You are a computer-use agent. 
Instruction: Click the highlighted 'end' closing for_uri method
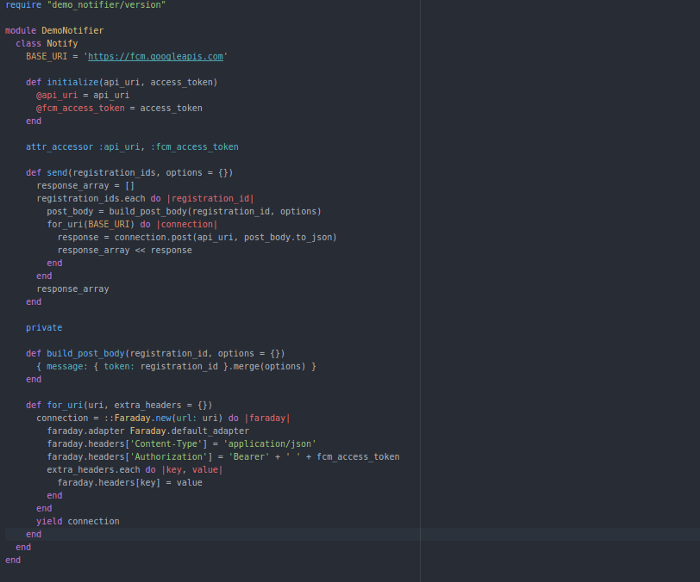[33, 534]
